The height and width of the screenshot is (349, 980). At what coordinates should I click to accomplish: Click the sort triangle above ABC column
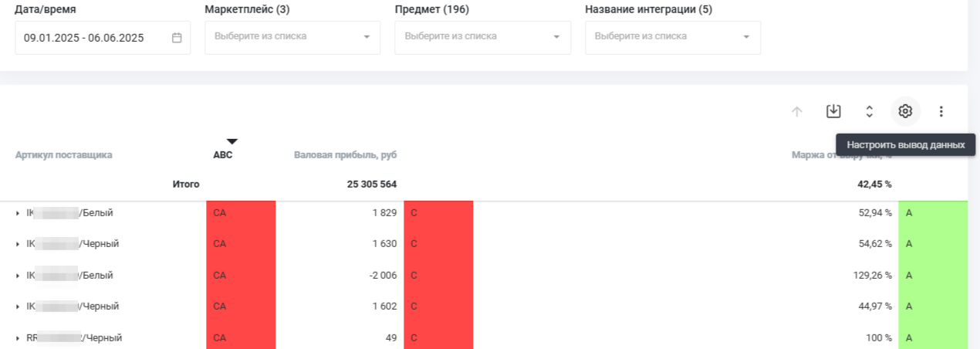[x=231, y=141]
